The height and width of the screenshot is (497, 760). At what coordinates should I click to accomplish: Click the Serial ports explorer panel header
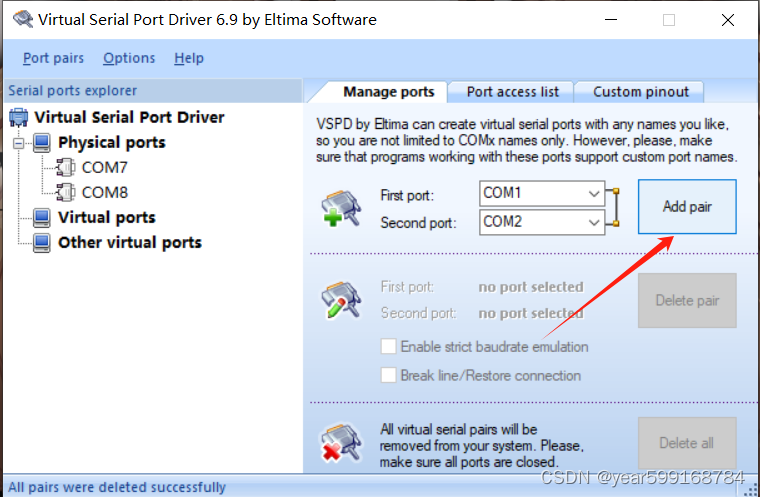[153, 91]
